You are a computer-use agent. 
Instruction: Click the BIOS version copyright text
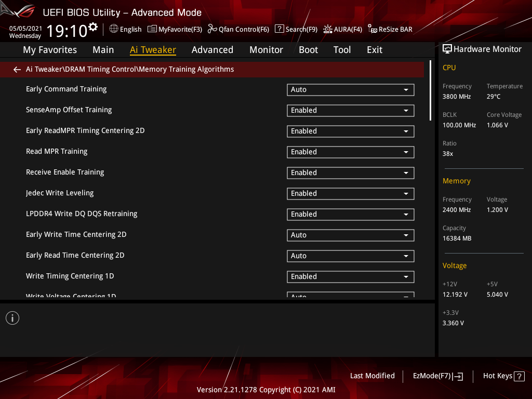click(266, 390)
